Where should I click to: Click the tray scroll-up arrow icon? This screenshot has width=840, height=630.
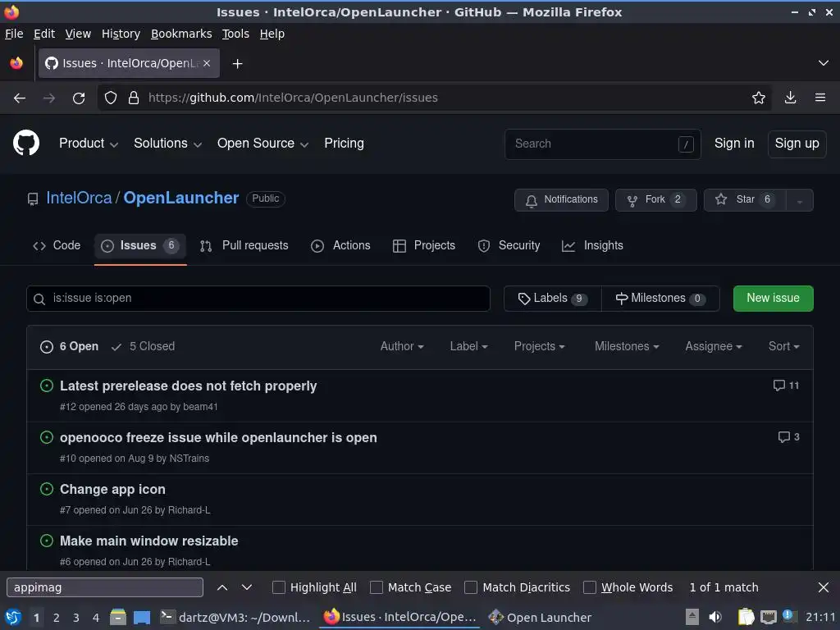click(x=692, y=618)
